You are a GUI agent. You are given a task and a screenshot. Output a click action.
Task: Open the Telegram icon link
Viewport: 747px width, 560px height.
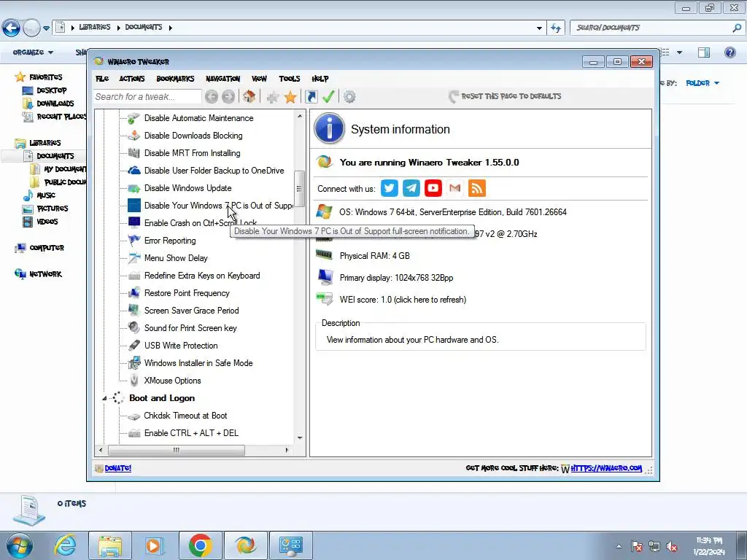(411, 188)
